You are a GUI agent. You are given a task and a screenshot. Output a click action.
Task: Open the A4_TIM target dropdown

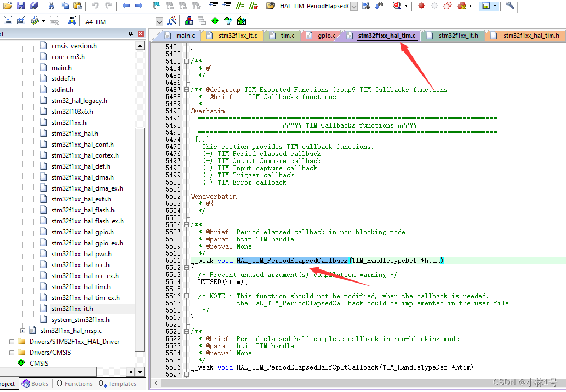[x=159, y=22]
